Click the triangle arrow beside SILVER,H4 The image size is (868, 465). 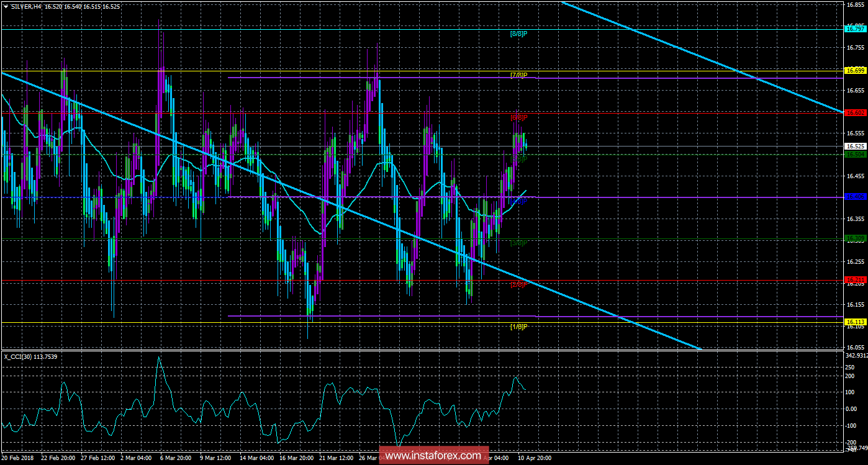pos(6,5)
